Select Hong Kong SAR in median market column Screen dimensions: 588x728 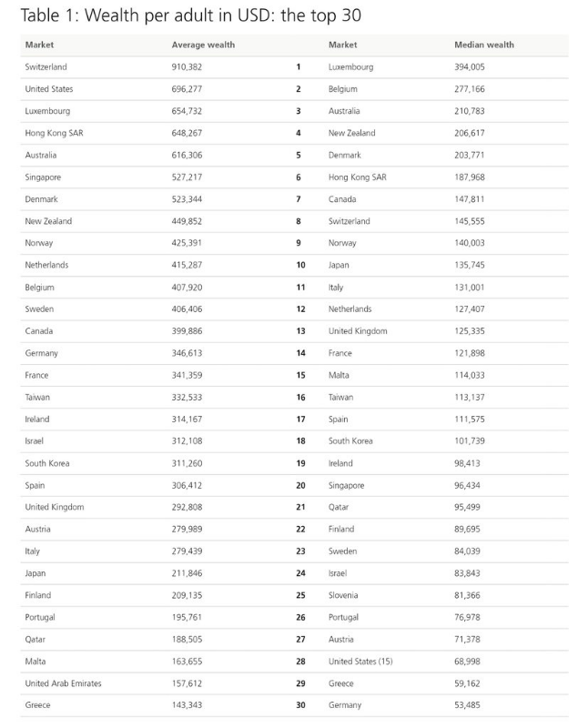tap(357, 177)
